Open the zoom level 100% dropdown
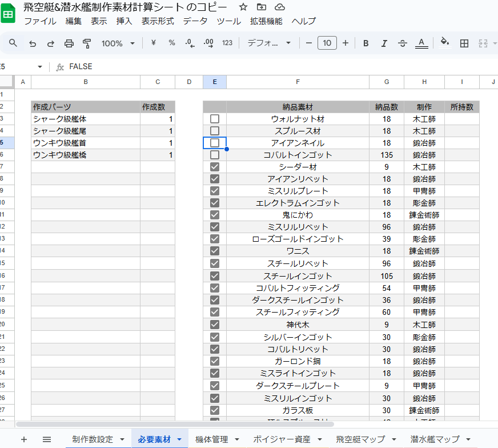 pyautogui.click(x=118, y=43)
